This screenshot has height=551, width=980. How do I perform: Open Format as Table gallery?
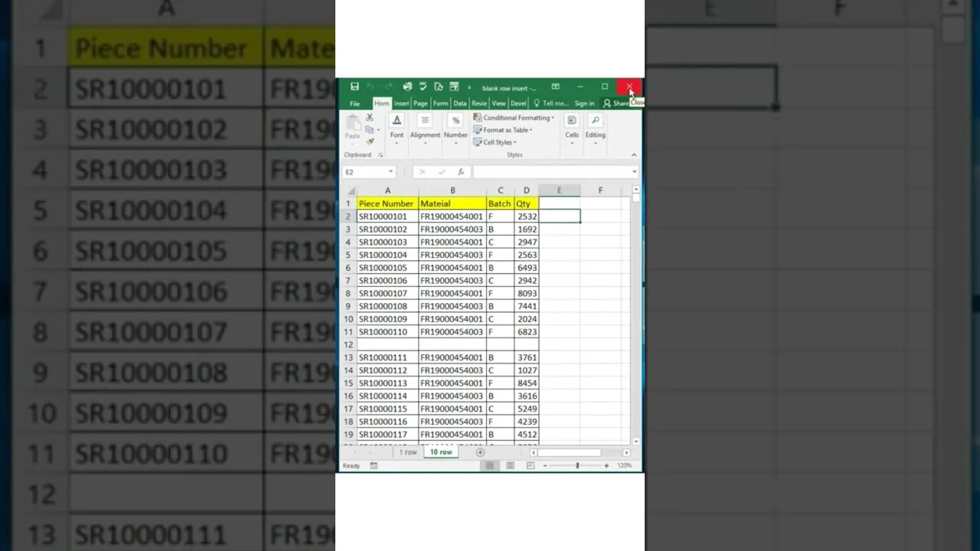pyautogui.click(x=503, y=130)
